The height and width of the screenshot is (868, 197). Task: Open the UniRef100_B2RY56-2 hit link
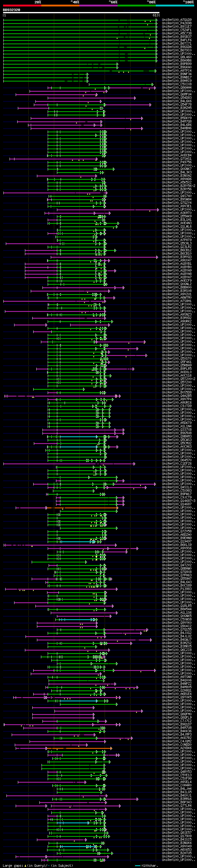(x=179, y=186)
